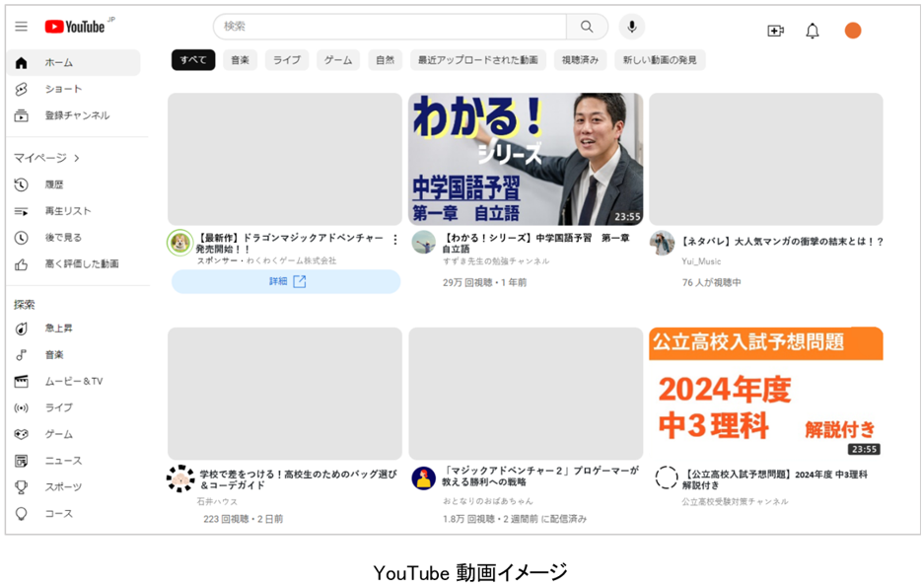Screen dimensions: 924x587
Task: Click the ゲーム controller sidebar icon
Action: 22,434
